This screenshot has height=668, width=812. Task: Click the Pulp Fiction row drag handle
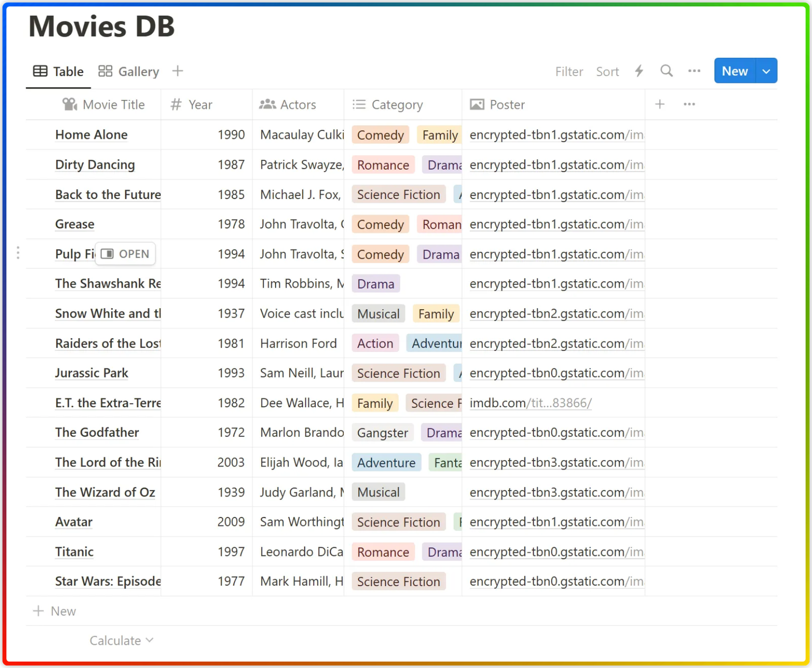17,252
